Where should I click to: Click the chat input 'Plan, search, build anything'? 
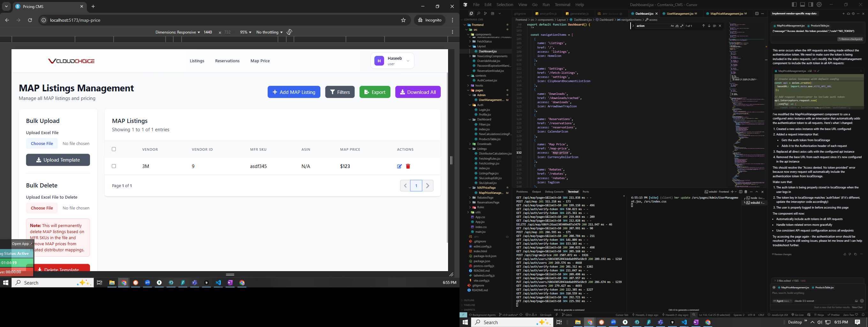pos(817,293)
